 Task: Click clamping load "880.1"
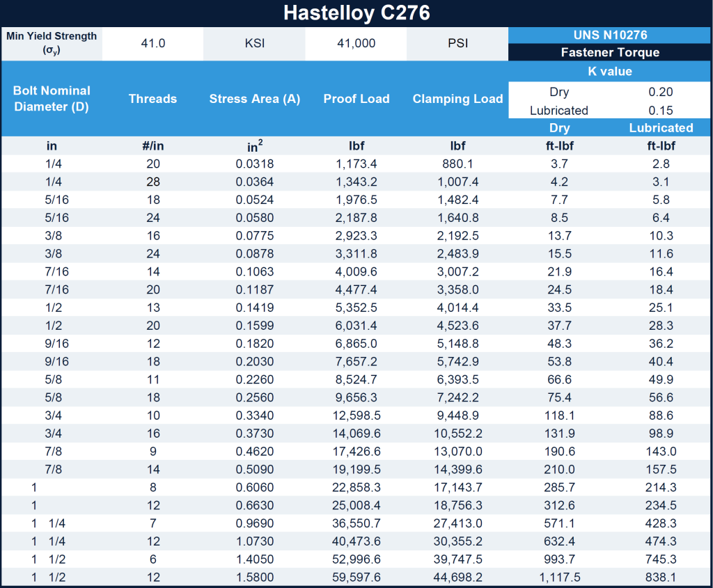(x=458, y=164)
